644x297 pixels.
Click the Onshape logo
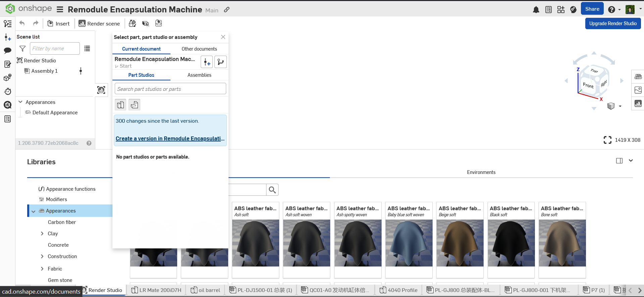click(29, 9)
